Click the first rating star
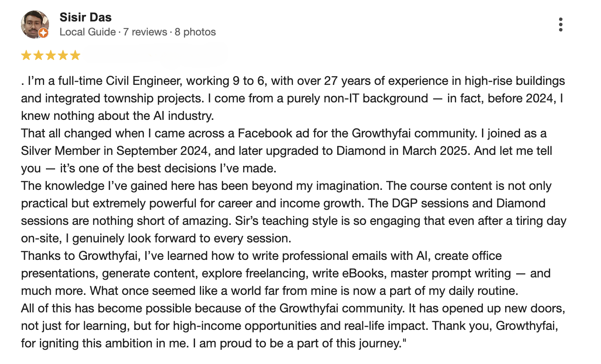Image resolution: width=601 pixels, height=364 pixels. pyautogui.click(x=26, y=55)
